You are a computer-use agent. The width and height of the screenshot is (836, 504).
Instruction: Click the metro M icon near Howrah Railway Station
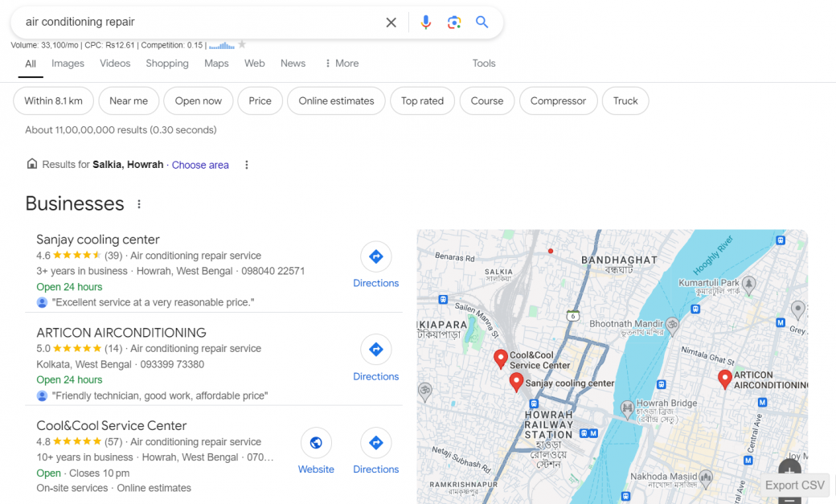pos(593,433)
